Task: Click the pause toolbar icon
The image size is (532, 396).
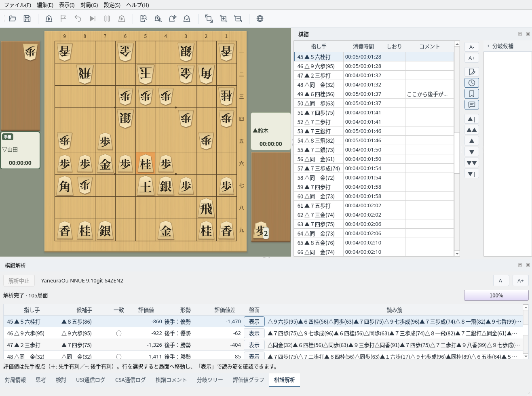Action: point(107,19)
